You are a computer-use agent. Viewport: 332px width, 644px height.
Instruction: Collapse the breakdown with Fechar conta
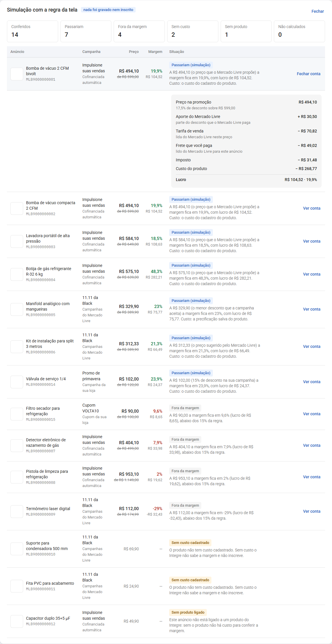(308, 74)
